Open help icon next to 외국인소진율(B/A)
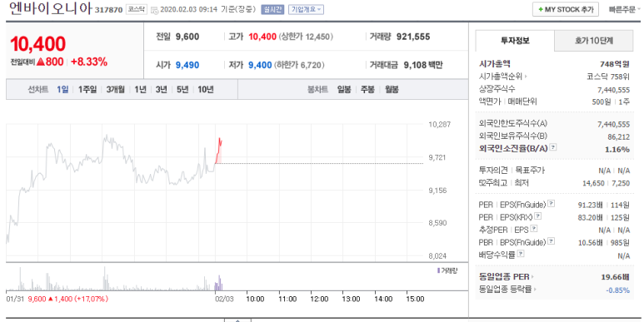This screenshot has width=644, height=322. [553, 147]
